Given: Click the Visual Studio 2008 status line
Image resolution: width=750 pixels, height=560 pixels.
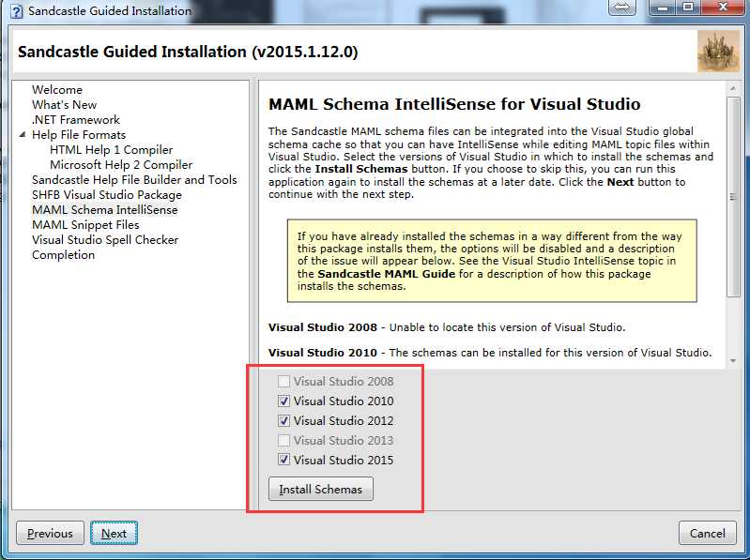Looking at the screenshot, I should pos(447,327).
